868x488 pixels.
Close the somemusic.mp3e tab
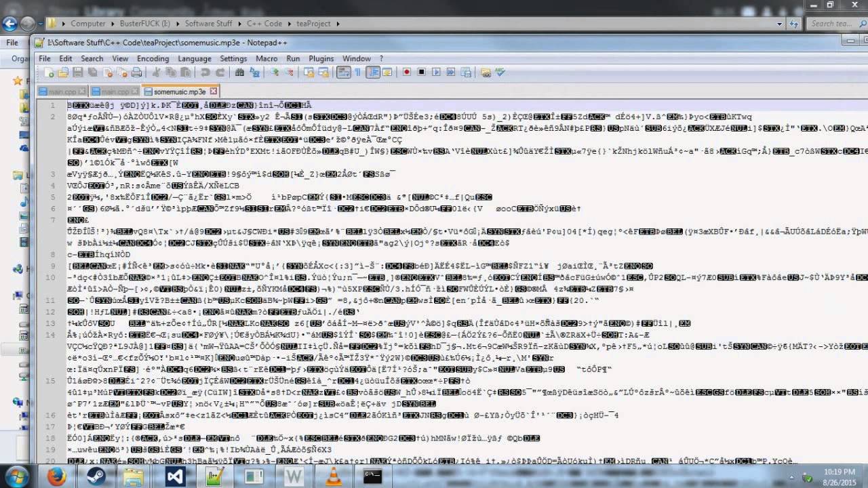[x=213, y=91]
